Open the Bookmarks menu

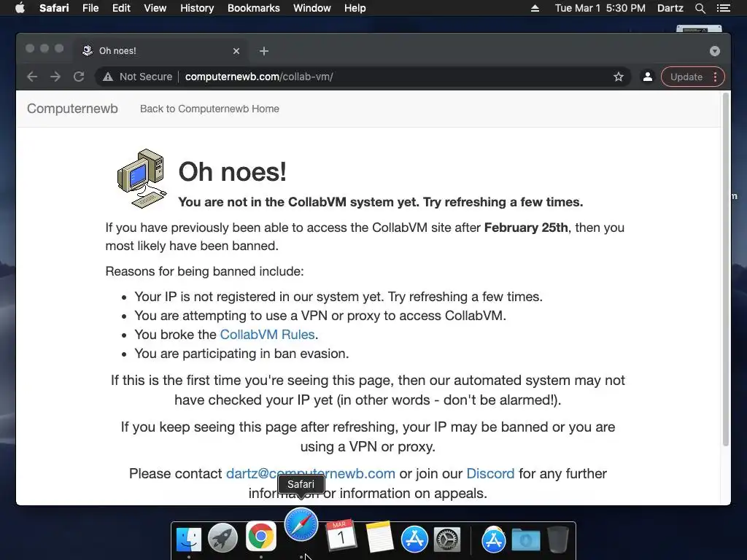point(253,8)
